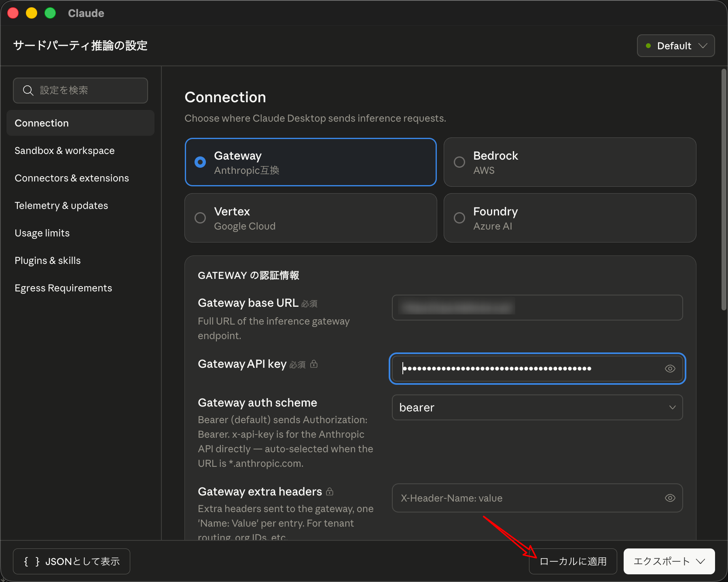Close the Claude window with red button

[x=13, y=13]
